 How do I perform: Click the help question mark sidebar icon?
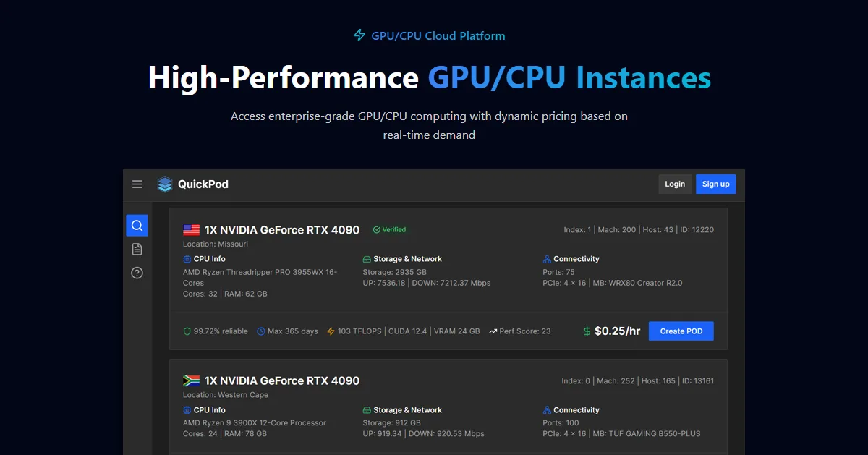click(x=137, y=273)
